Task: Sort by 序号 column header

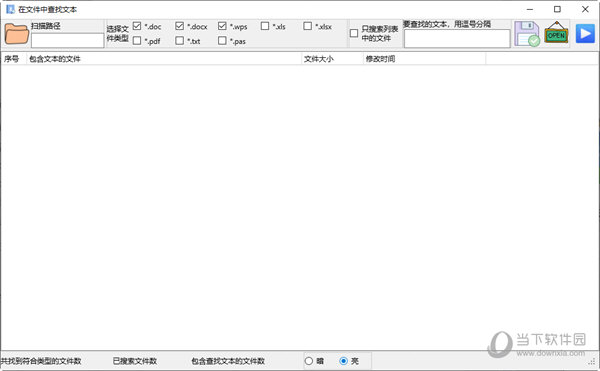Action: (14, 59)
